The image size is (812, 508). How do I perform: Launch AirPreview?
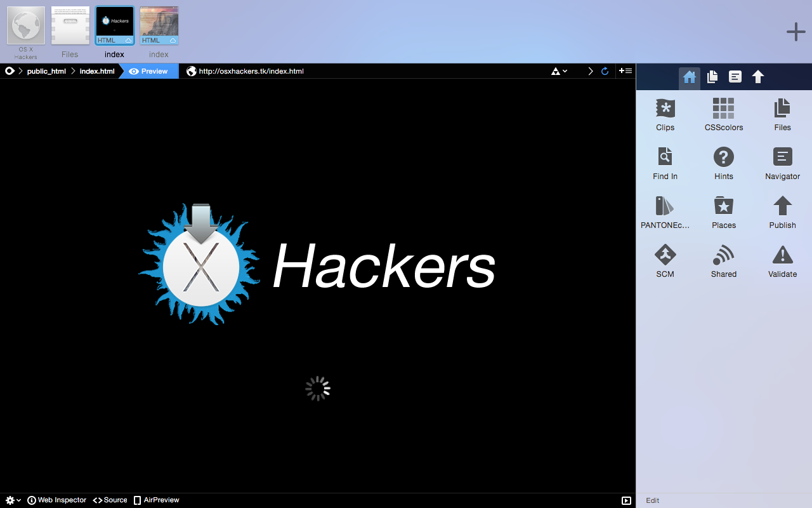157,500
